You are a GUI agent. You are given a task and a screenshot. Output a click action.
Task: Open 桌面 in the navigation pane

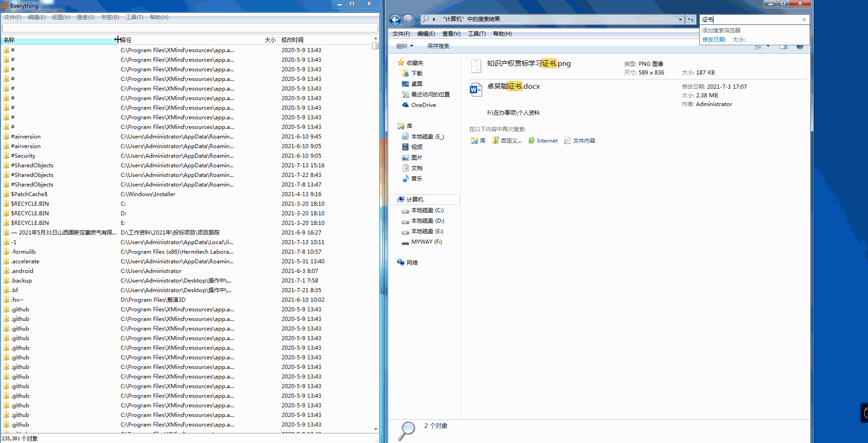point(412,84)
